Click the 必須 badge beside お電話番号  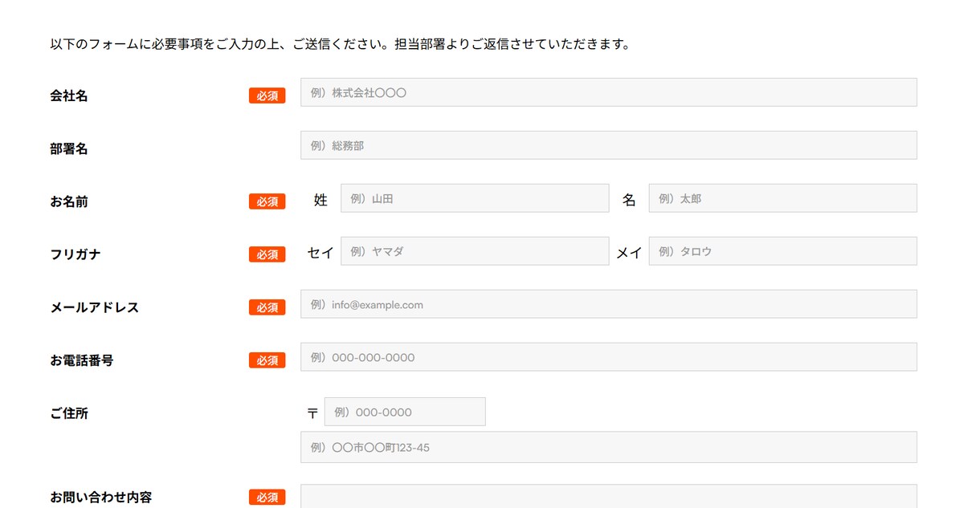coord(267,360)
